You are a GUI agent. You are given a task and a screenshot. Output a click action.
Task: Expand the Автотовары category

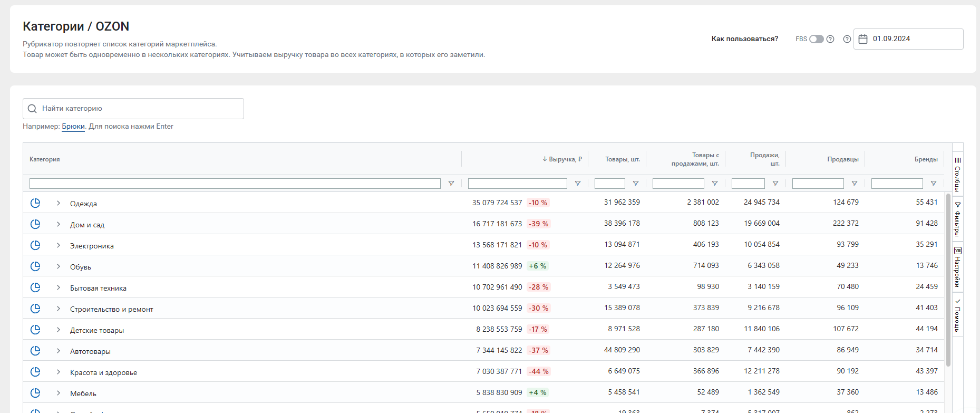[59, 351]
